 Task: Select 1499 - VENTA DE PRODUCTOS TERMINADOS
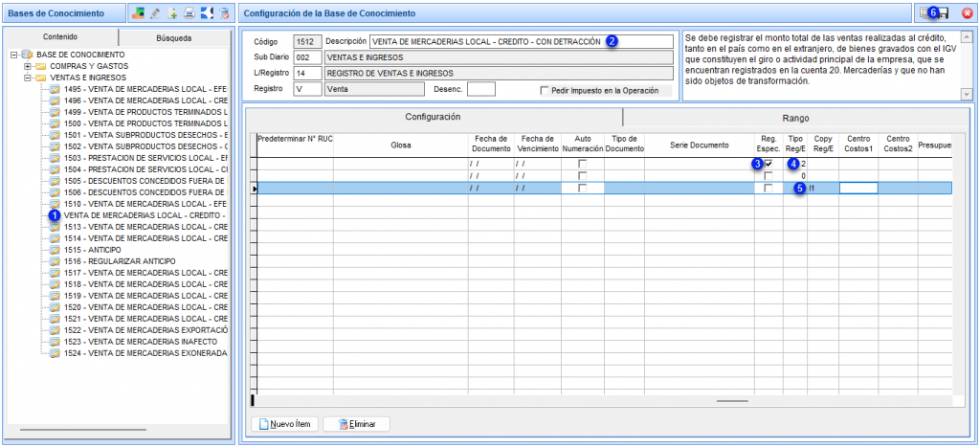coord(145,112)
